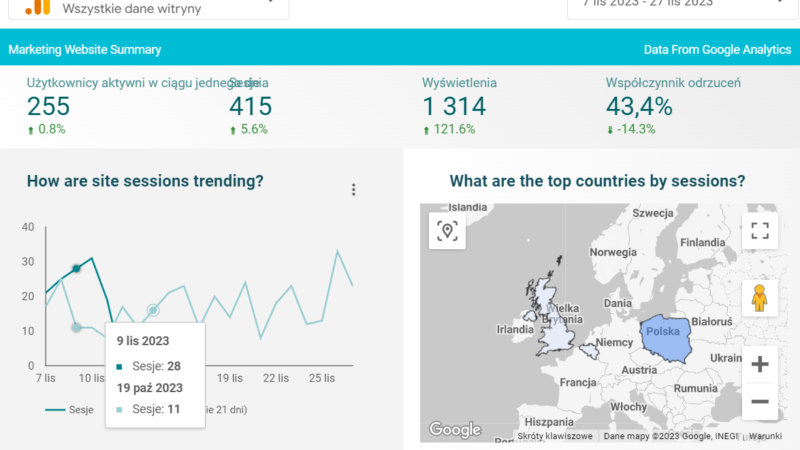Click the Google logo on the map

(x=455, y=430)
